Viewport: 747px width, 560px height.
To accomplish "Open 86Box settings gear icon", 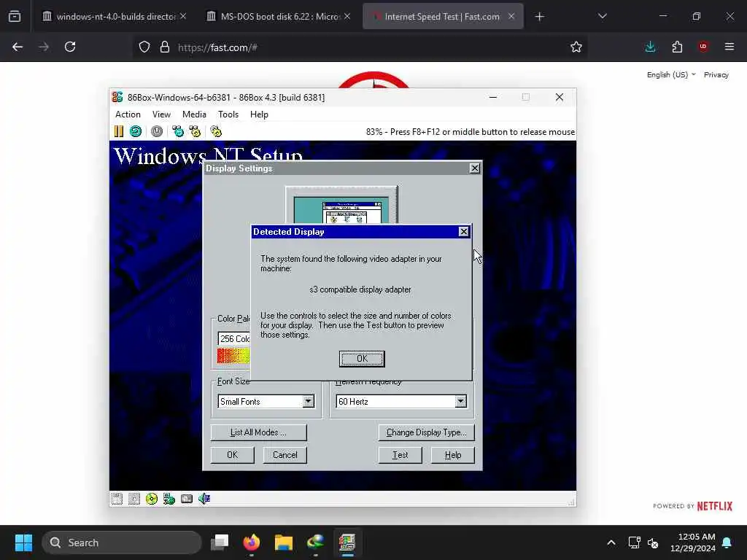I will (216, 131).
